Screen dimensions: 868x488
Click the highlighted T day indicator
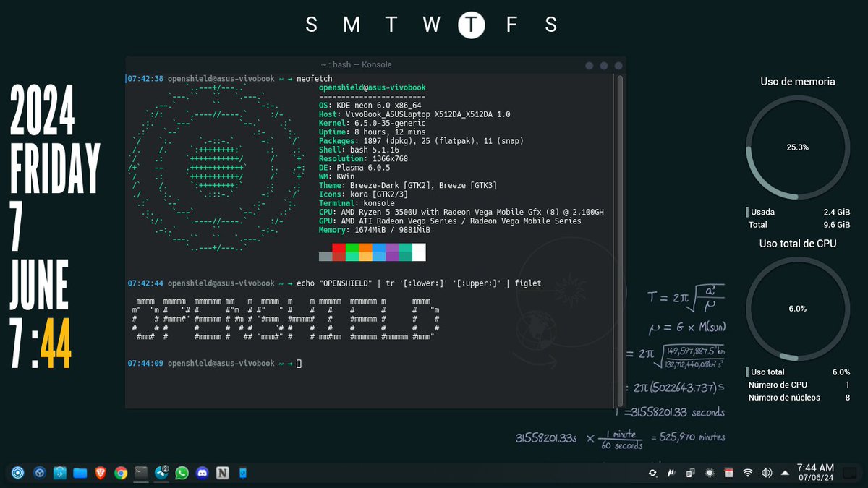click(x=471, y=25)
